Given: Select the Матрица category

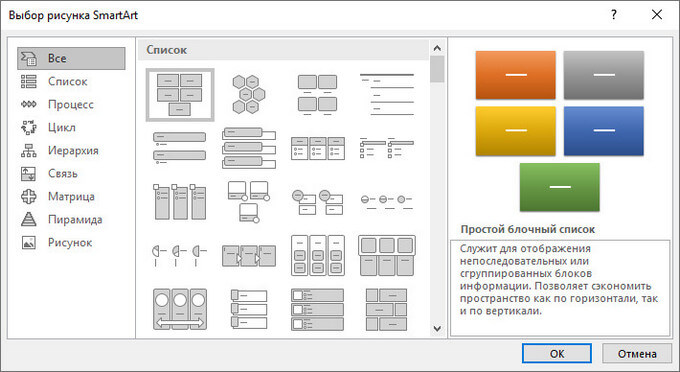Looking at the screenshot, I should click(x=71, y=196).
